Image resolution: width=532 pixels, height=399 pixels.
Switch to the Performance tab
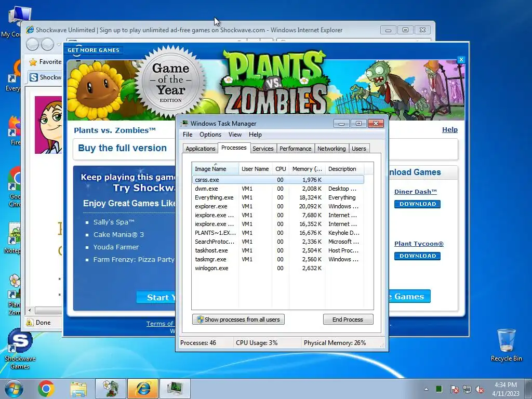(x=295, y=149)
